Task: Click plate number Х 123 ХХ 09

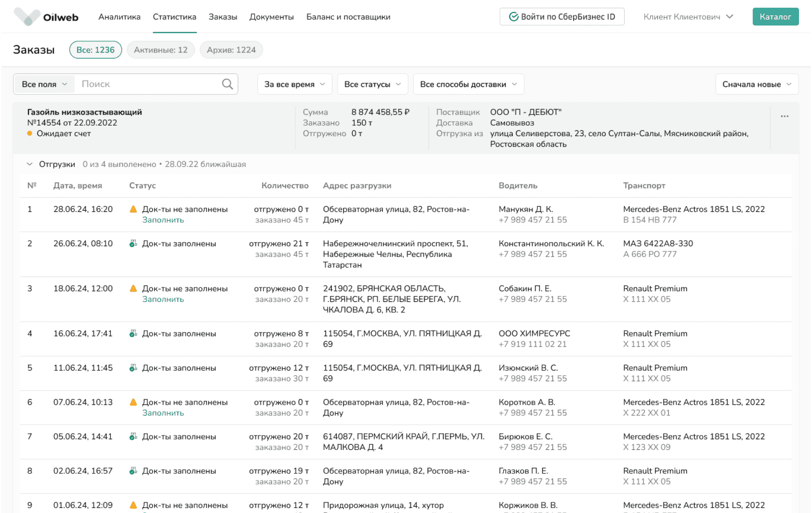Action: pyautogui.click(x=647, y=447)
